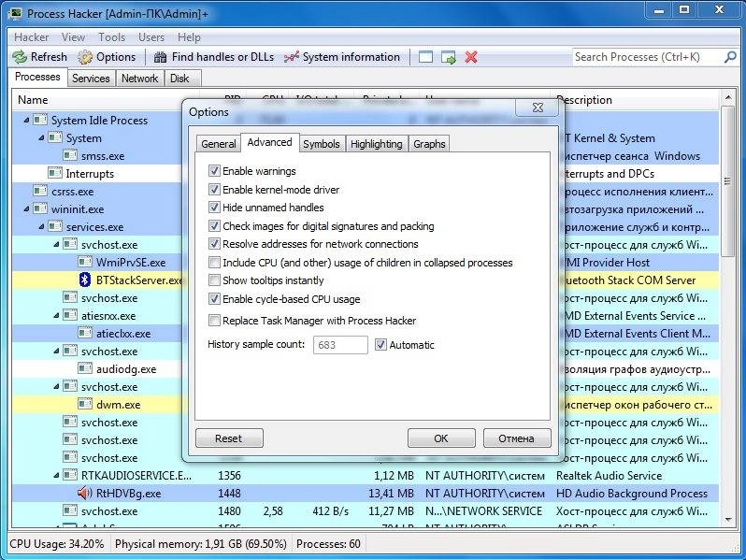Click the icon next to RTKAUDIOSERVICE.E...

70,475
